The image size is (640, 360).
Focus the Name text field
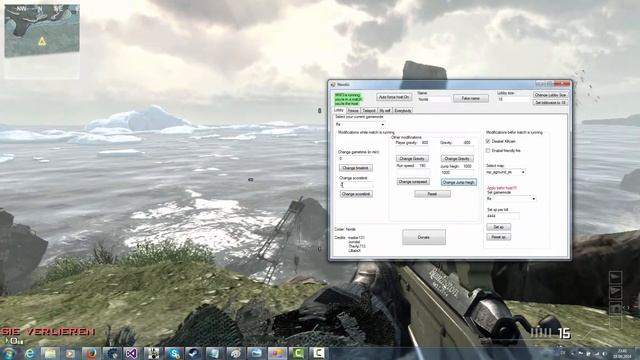[x=434, y=99]
